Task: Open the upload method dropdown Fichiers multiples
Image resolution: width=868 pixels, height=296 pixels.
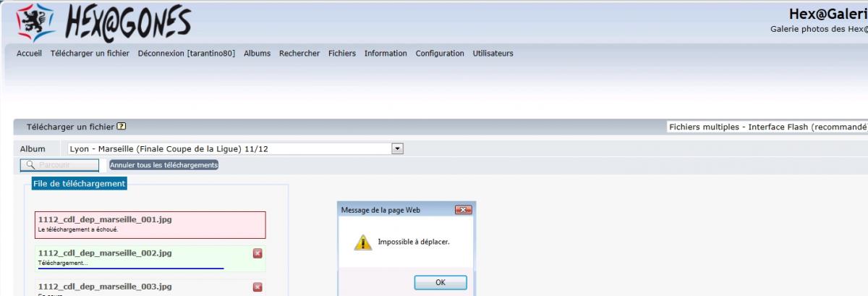Action: 767,127
